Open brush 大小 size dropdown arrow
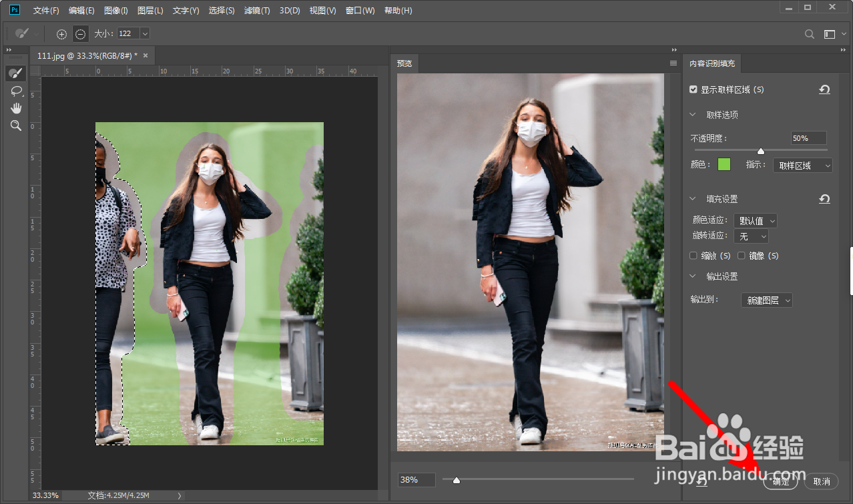The height and width of the screenshot is (504, 853). (144, 33)
